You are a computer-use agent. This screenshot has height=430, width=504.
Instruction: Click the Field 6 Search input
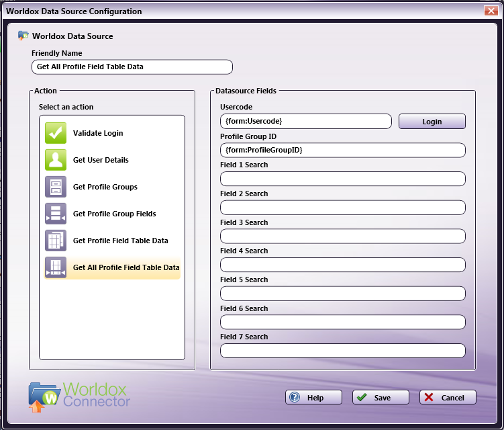click(x=343, y=322)
